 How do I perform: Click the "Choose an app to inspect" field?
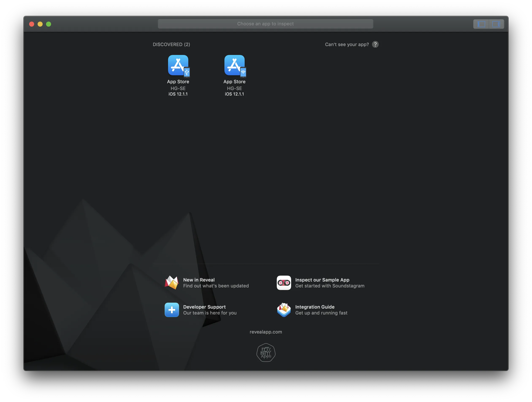pyautogui.click(x=265, y=24)
